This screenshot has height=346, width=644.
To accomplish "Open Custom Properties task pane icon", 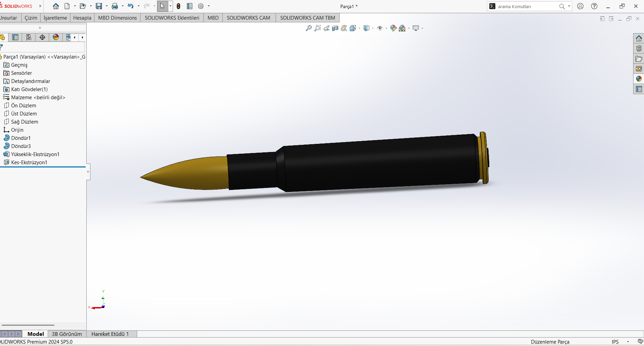I will tap(639, 89).
